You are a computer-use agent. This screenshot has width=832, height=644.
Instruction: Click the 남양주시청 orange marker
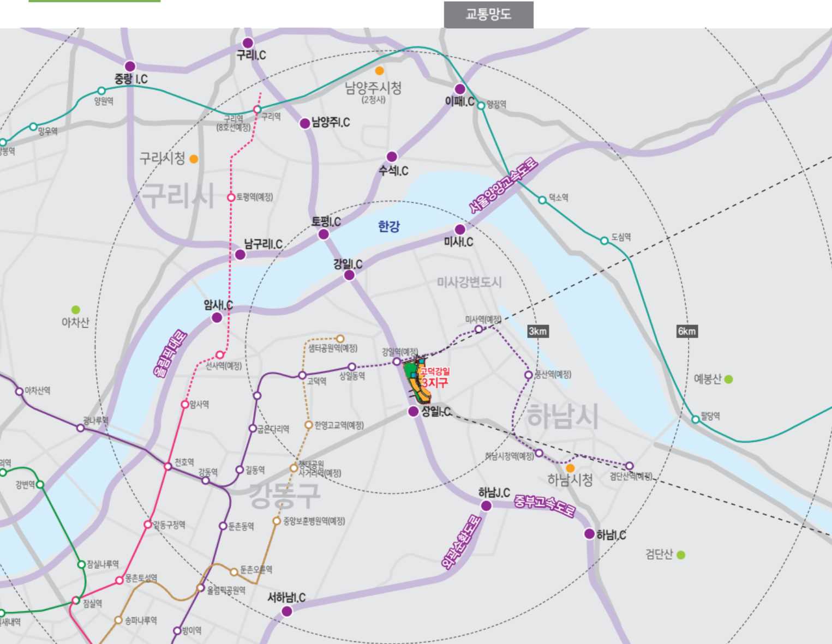tap(379, 71)
